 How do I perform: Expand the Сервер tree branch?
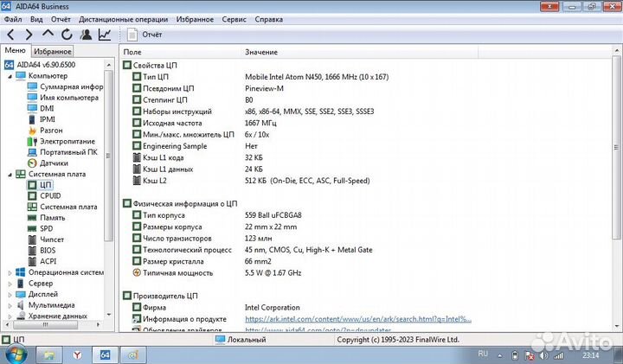click(x=10, y=284)
